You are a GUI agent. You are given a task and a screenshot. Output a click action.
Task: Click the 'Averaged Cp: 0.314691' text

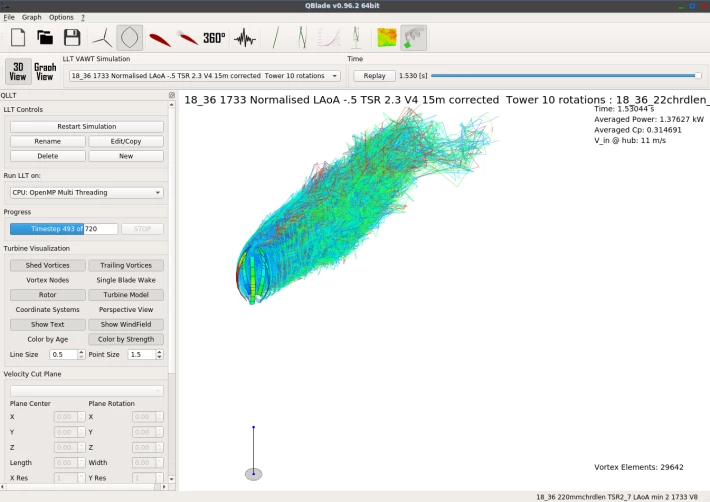pos(638,130)
